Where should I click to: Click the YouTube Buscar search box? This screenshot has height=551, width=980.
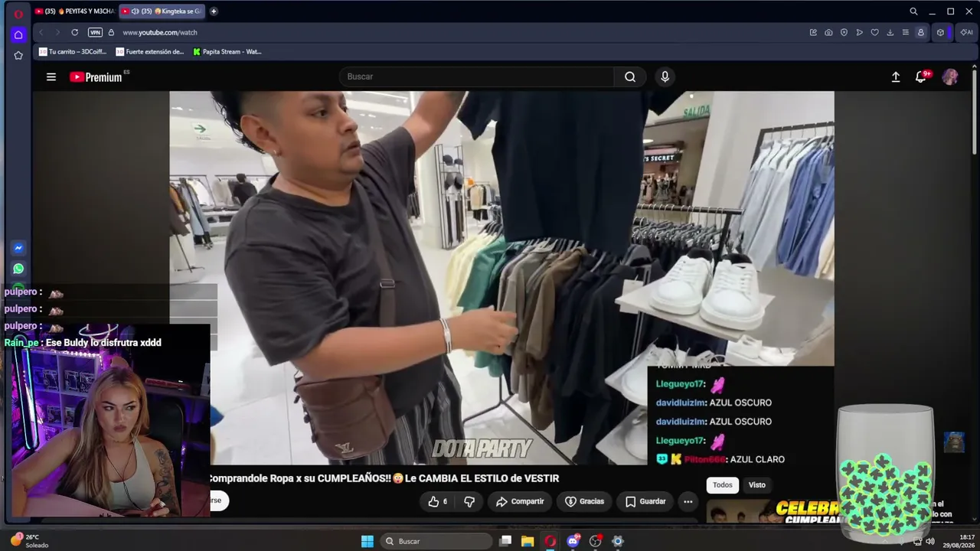click(476, 77)
